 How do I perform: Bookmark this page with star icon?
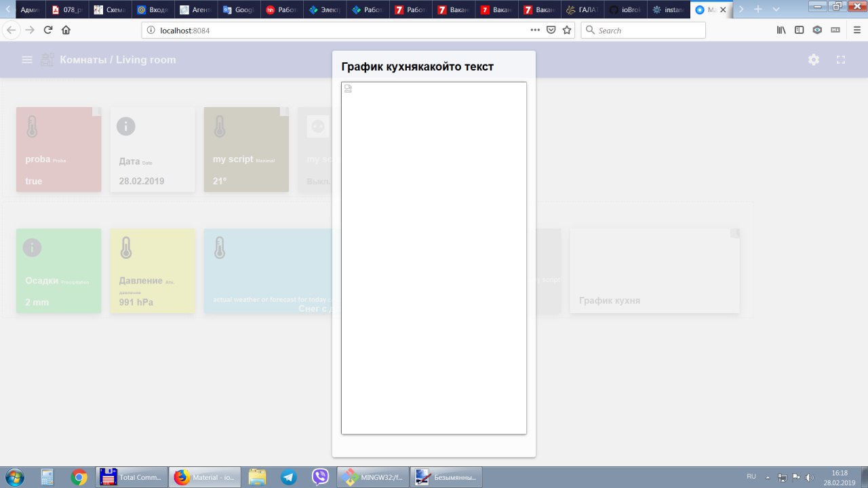point(567,30)
